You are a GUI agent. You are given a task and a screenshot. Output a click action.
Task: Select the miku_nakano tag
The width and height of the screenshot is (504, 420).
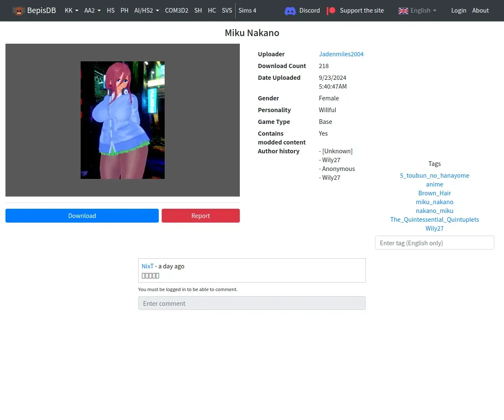[x=435, y=202]
